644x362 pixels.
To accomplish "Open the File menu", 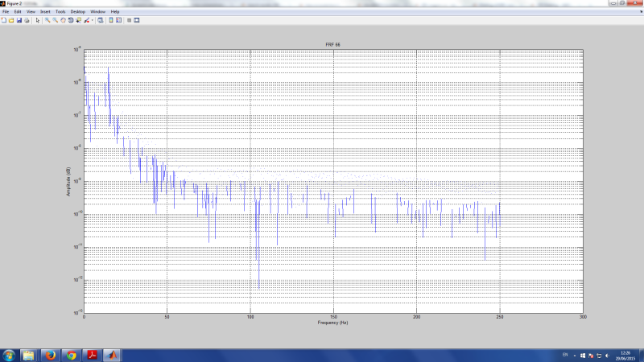I will tap(6, 11).
